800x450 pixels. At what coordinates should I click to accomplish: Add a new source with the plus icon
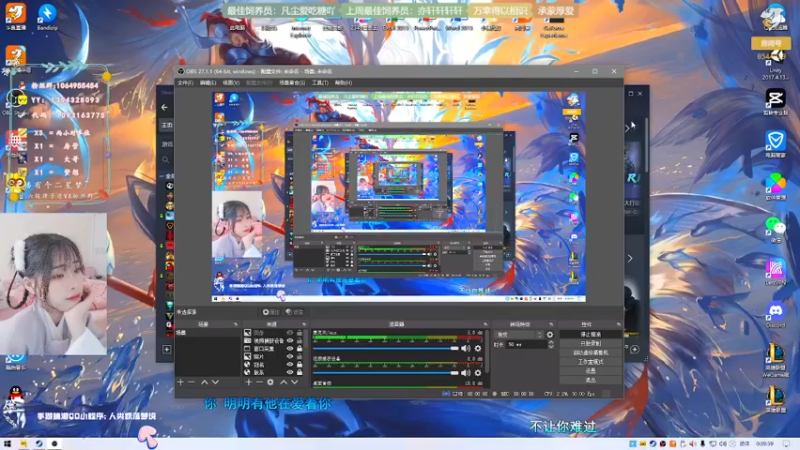pos(248,382)
